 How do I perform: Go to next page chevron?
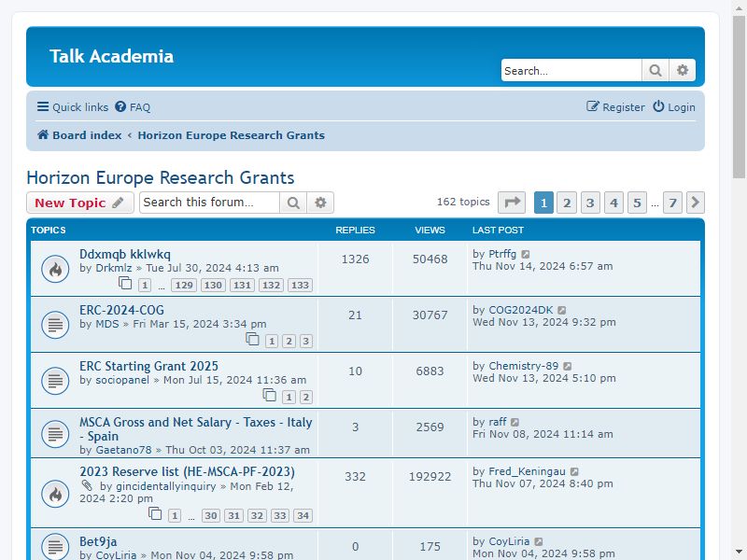click(695, 203)
